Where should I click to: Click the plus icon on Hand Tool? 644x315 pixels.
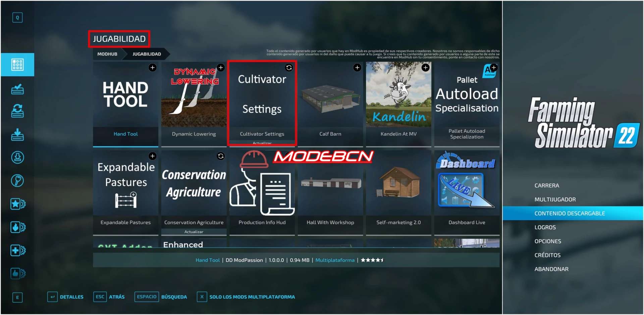point(153,68)
